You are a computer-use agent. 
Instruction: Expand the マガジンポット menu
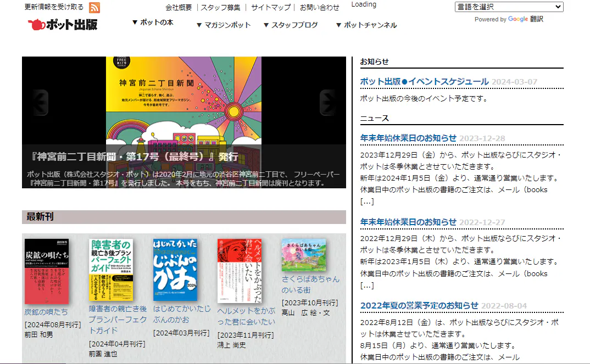(x=224, y=25)
